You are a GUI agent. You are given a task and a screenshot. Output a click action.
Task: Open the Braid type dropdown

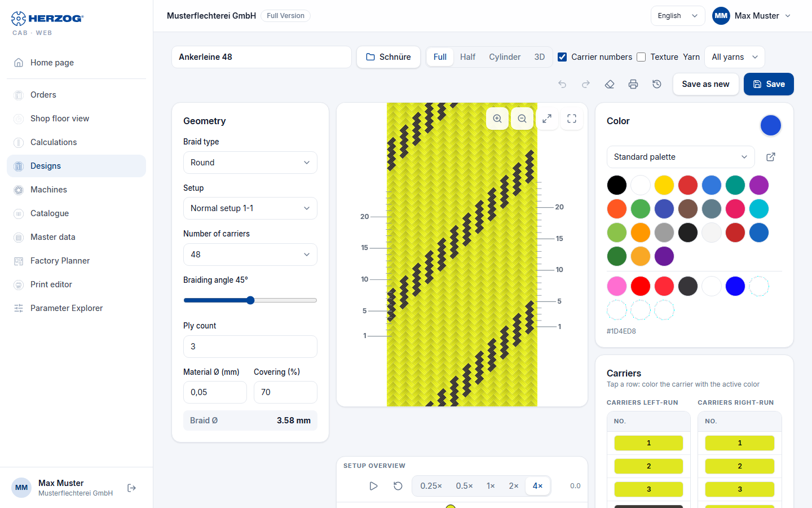[250, 163]
